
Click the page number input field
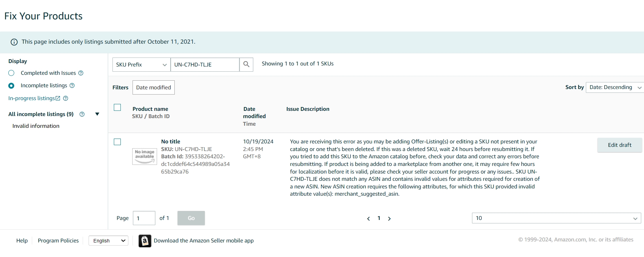point(144,218)
